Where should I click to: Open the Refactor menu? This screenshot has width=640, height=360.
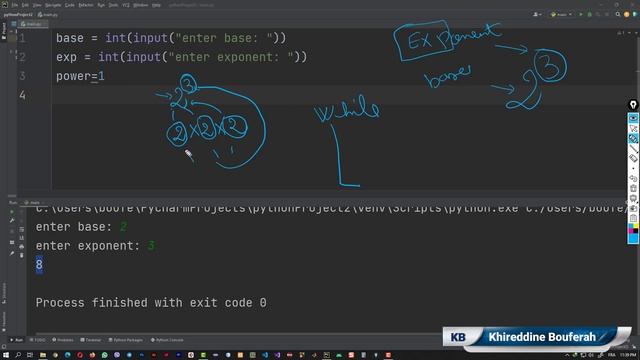86,5
